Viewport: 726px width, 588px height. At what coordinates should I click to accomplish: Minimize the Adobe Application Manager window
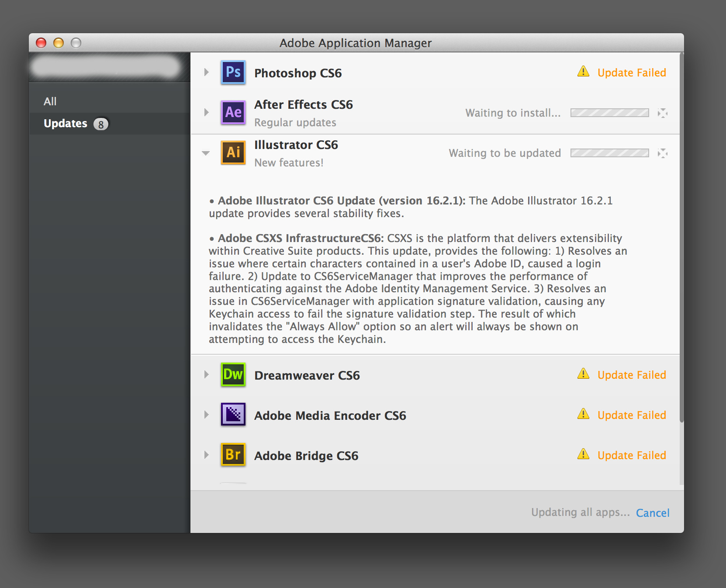point(59,43)
